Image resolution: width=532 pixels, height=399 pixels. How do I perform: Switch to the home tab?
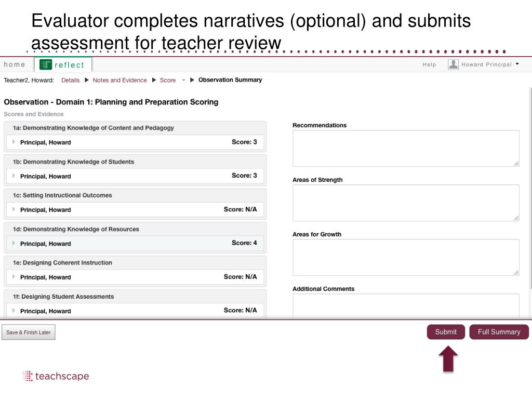click(15, 64)
